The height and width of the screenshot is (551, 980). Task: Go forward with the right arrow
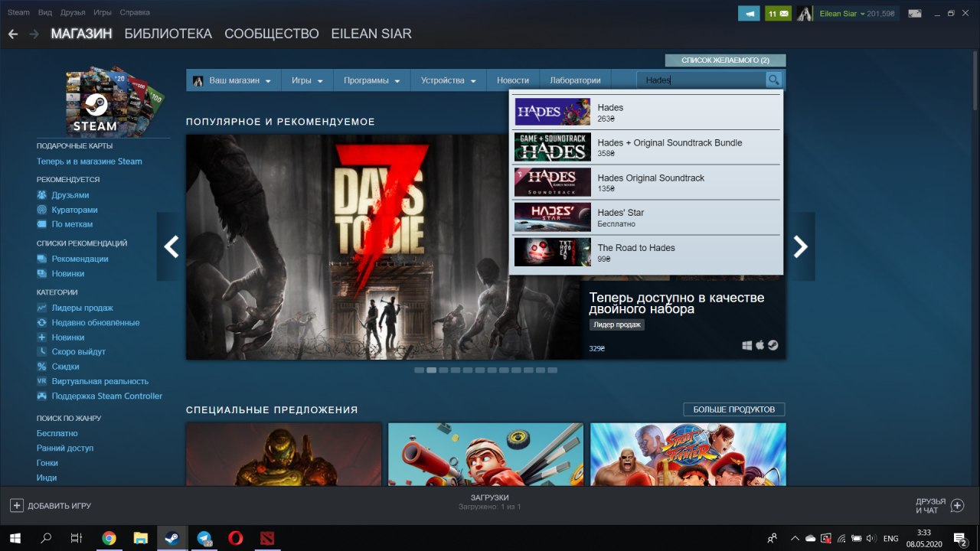(x=34, y=34)
